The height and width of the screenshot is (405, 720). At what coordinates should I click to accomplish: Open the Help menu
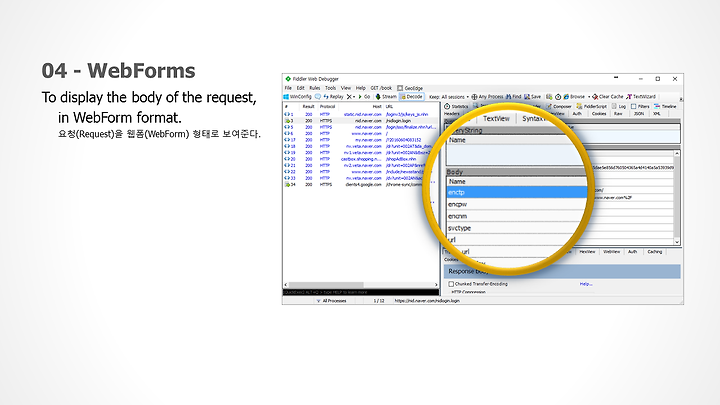pos(361,88)
